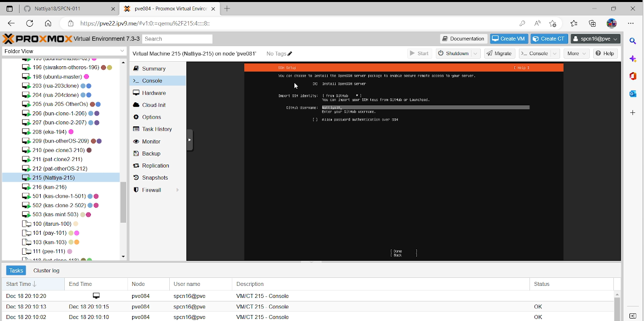Click the pink tag dot on 198 (ubuntu-master)
644x321 pixels.
click(x=86, y=77)
